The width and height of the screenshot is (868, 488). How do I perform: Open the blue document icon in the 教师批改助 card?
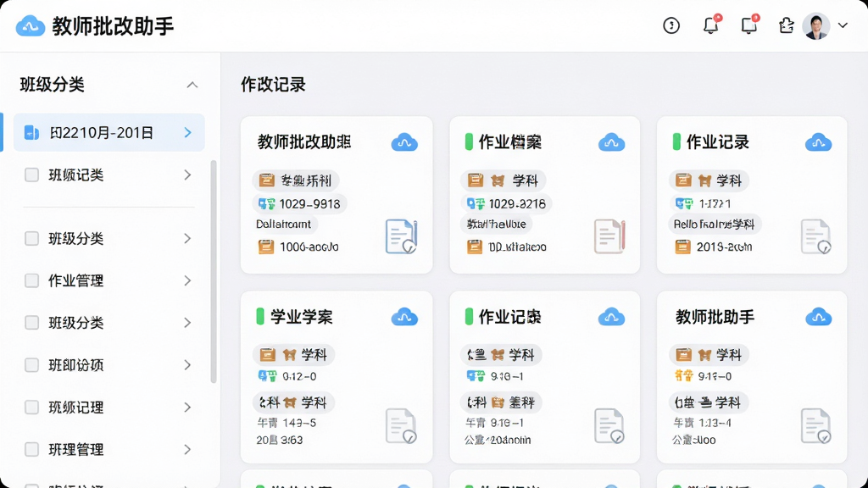tap(401, 236)
